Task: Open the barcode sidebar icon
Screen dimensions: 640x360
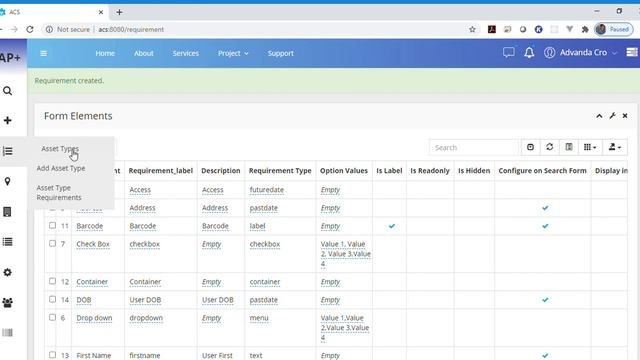Action: click(x=7, y=333)
